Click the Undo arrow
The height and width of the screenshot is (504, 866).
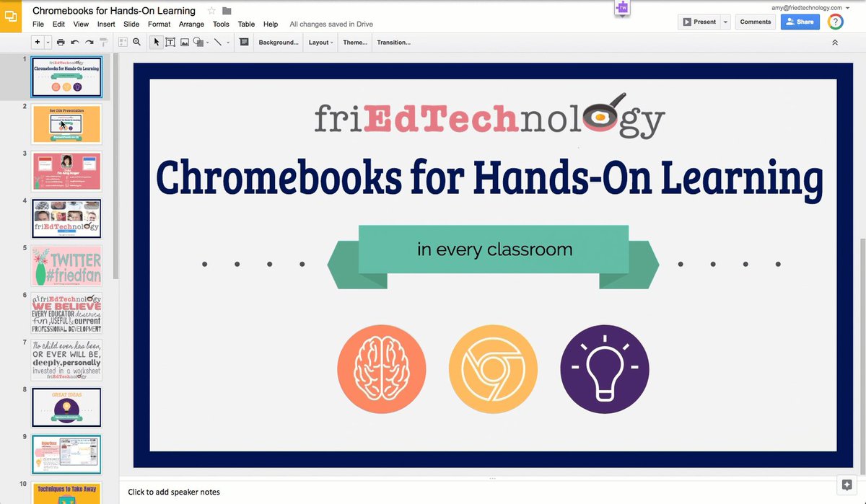coord(75,43)
